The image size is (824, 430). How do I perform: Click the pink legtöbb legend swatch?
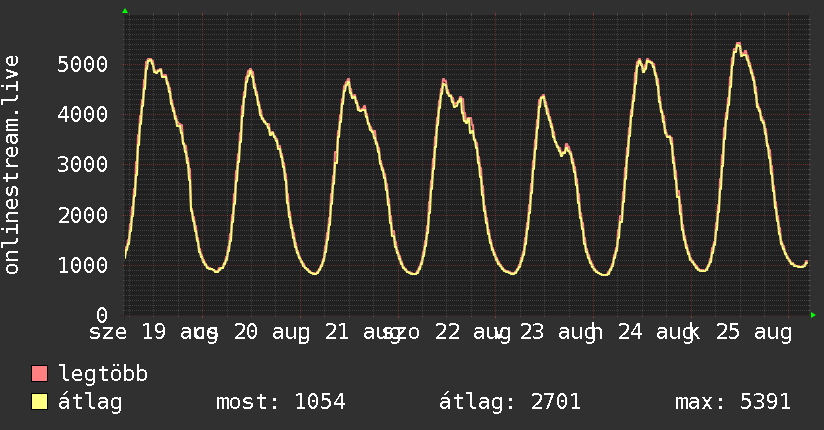(39, 373)
